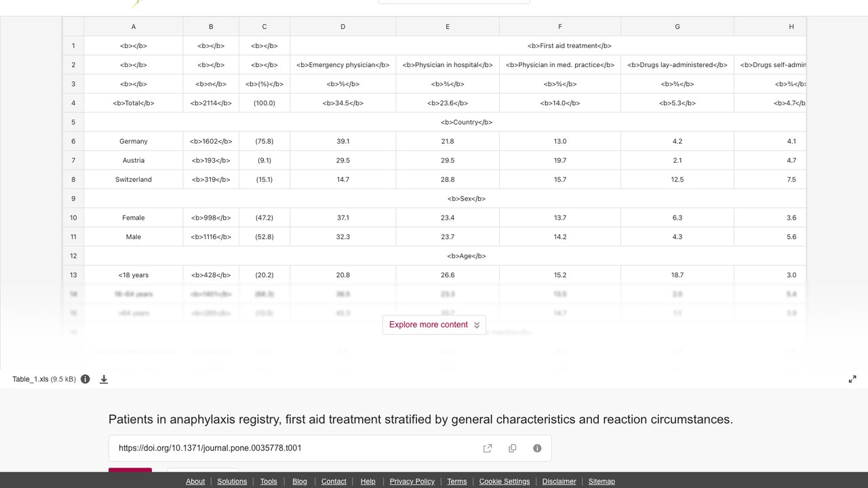
Task: Click the Austria cell
Action: point(134,161)
